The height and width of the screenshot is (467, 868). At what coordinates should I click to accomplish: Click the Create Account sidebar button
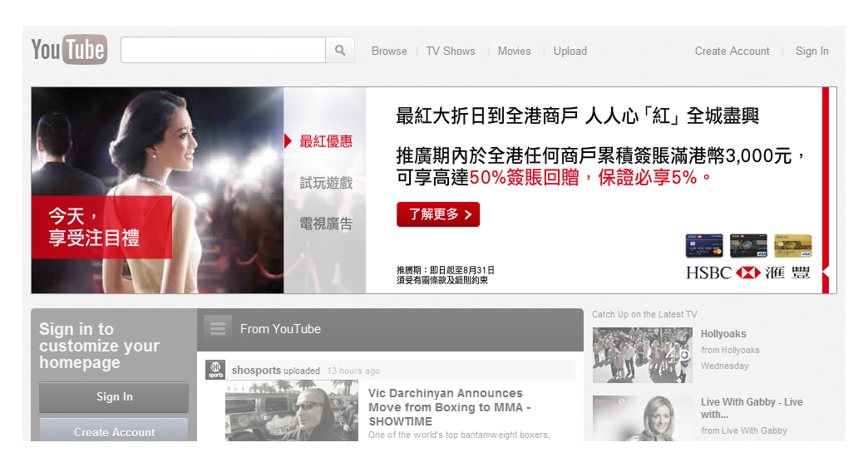click(x=113, y=430)
